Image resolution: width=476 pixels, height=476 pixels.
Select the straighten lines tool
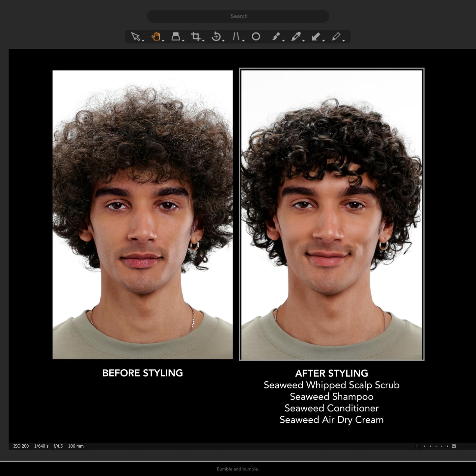click(236, 37)
